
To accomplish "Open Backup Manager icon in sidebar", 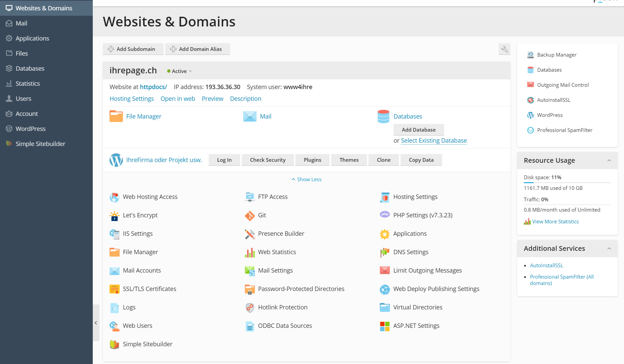I will click(530, 55).
